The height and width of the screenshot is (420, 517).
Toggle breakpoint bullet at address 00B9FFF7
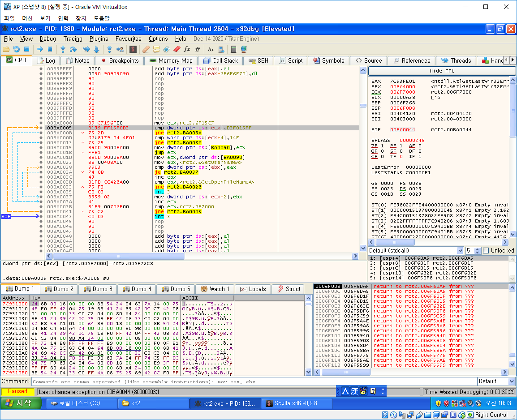tap(41, 79)
